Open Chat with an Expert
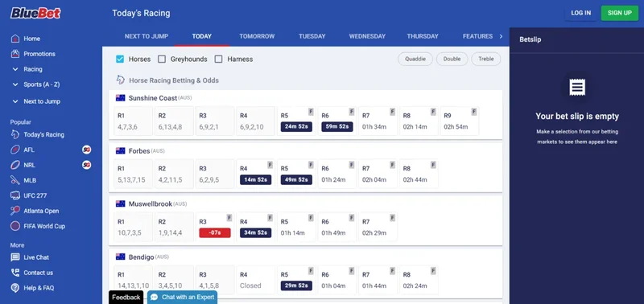Image resolution: width=644 pixels, height=304 pixels. [183, 298]
